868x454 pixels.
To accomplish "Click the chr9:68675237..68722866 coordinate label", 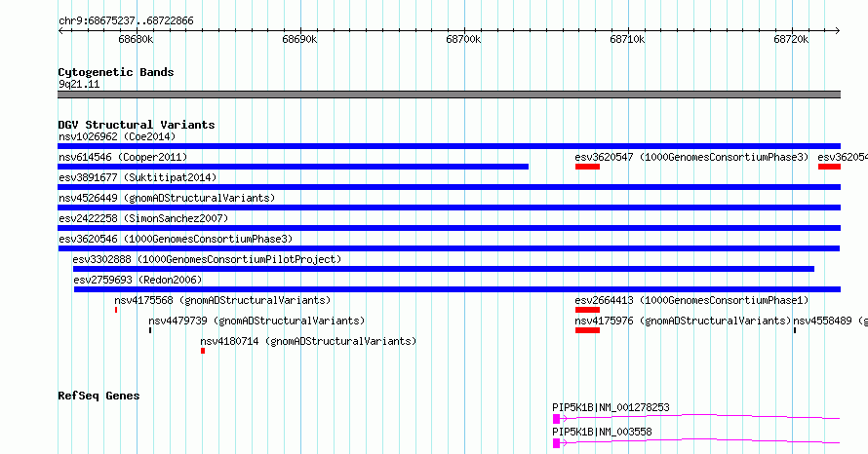I will 126,21.
